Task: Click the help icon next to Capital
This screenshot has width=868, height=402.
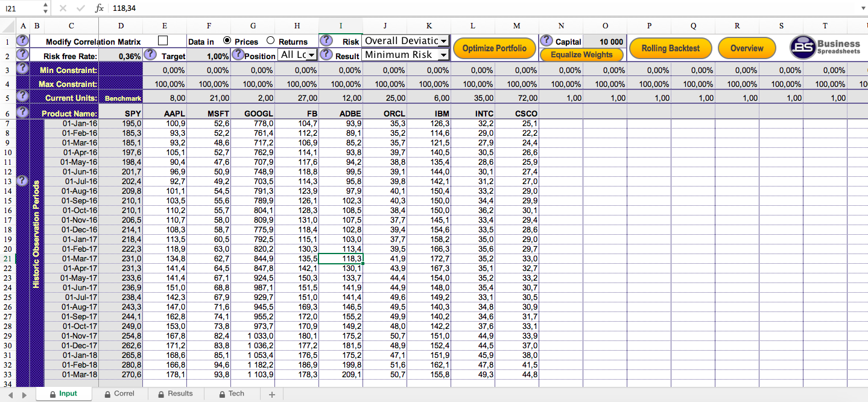Action: tap(546, 40)
